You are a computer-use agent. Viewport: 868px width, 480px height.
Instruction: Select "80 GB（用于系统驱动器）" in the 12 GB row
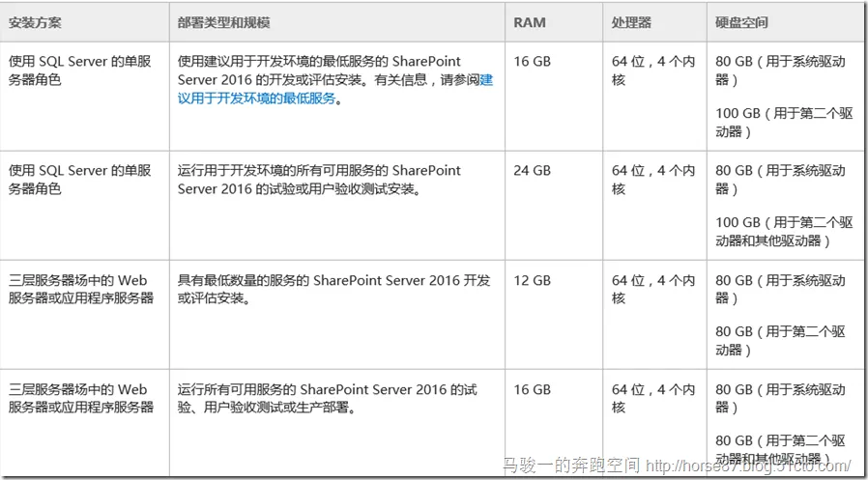[x=781, y=289]
